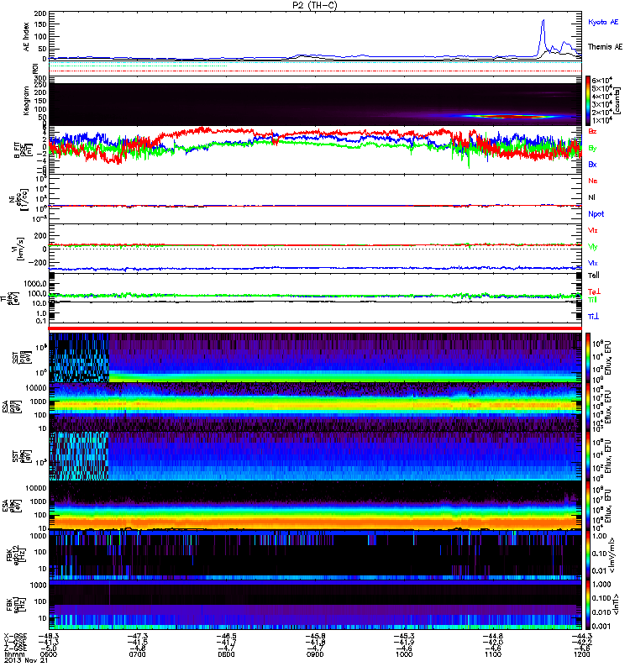
Task: Select the blue Bx legend label
Action: click(593, 165)
